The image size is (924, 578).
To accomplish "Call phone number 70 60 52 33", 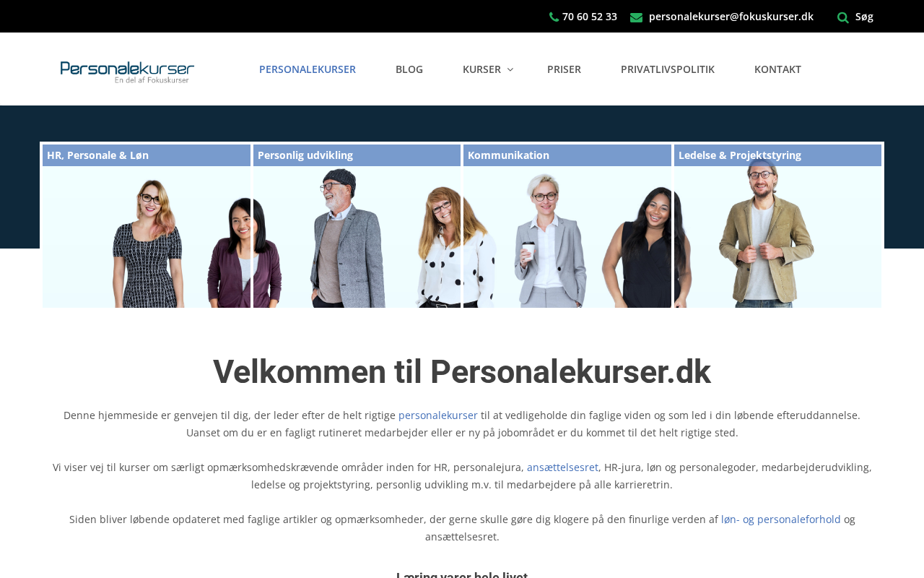I will (590, 17).
